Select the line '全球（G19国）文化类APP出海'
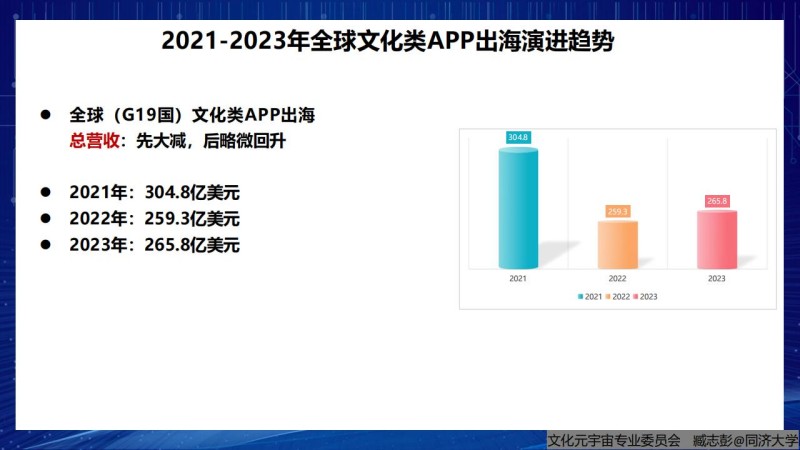This screenshot has height=450, width=800. coord(192,115)
